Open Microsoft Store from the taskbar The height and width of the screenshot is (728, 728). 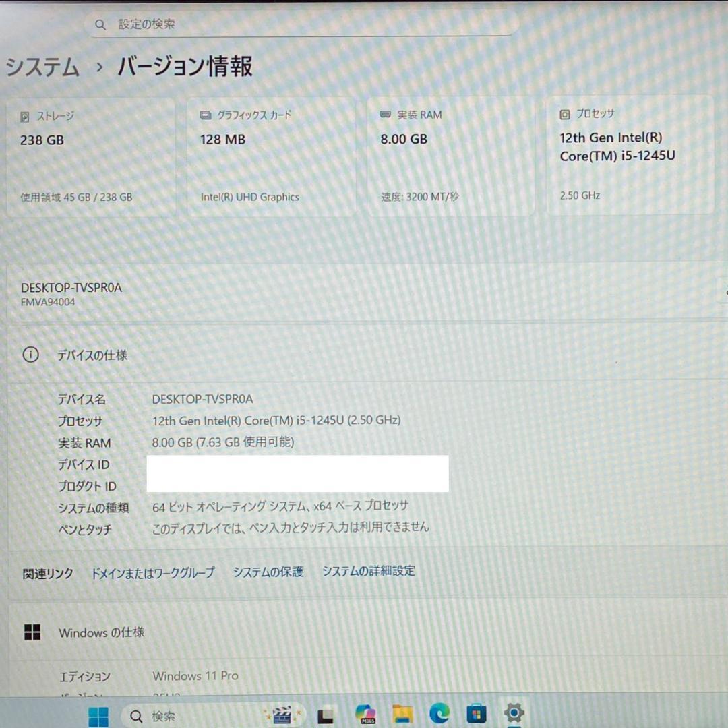pyautogui.click(x=477, y=713)
